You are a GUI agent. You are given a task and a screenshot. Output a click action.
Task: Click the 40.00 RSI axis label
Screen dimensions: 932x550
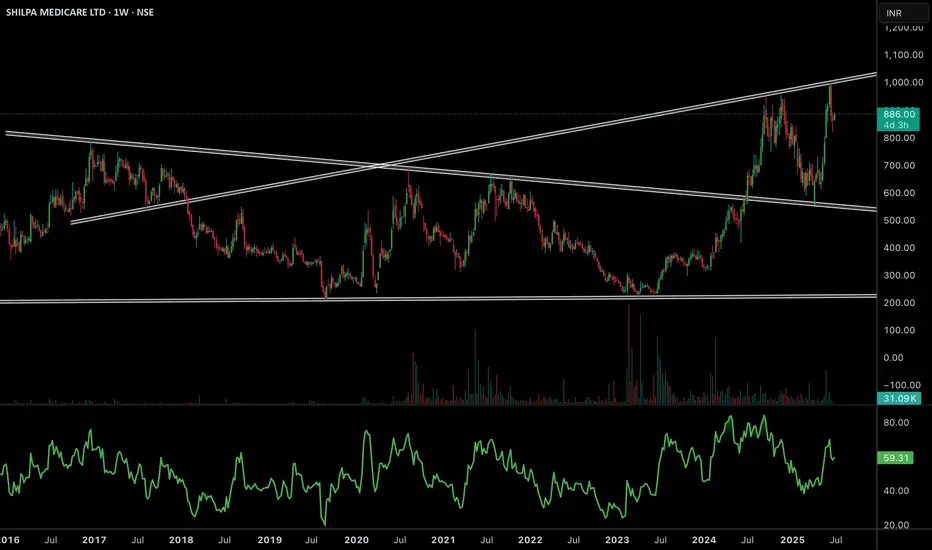click(896, 491)
